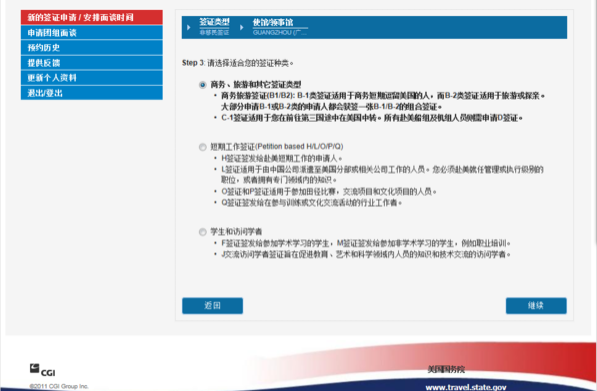Click the ©2011 CGI Group Inc. text
Image resolution: width=597 pixels, height=391 pixels.
59,386
